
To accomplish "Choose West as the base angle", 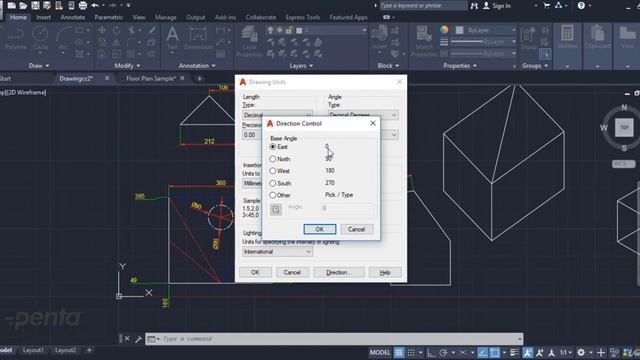I will click(273, 171).
